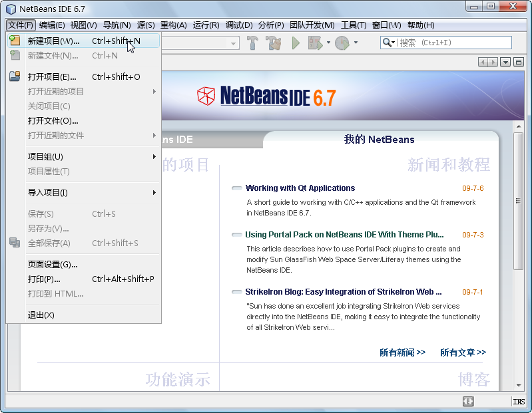The height and width of the screenshot is (413, 532).
Task: Open the 所有新闻 >> link
Action: click(402, 352)
